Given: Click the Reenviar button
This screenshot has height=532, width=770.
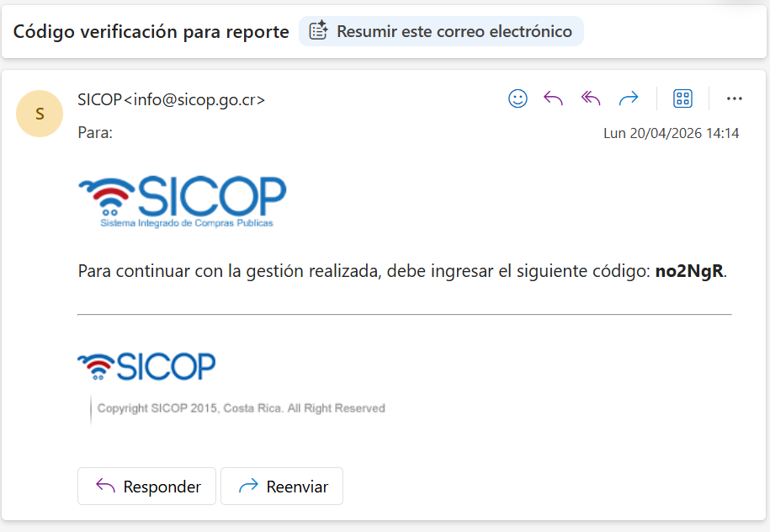Looking at the screenshot, I should pos(281,487).
